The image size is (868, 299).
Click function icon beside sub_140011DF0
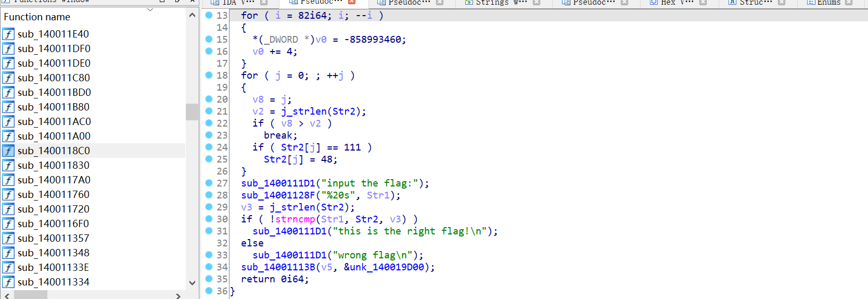pyautogui.click(x=8, y=49)
